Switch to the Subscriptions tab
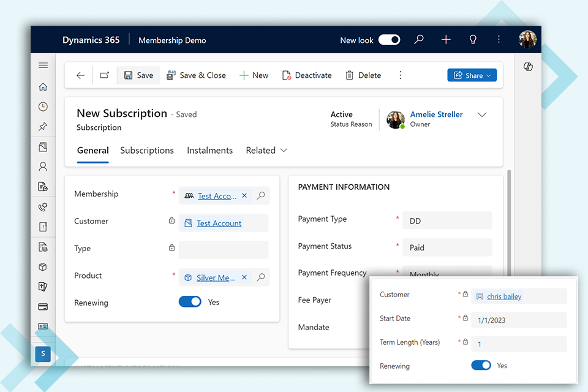Screen dimensions: 588x392 [x=147, y=151]
